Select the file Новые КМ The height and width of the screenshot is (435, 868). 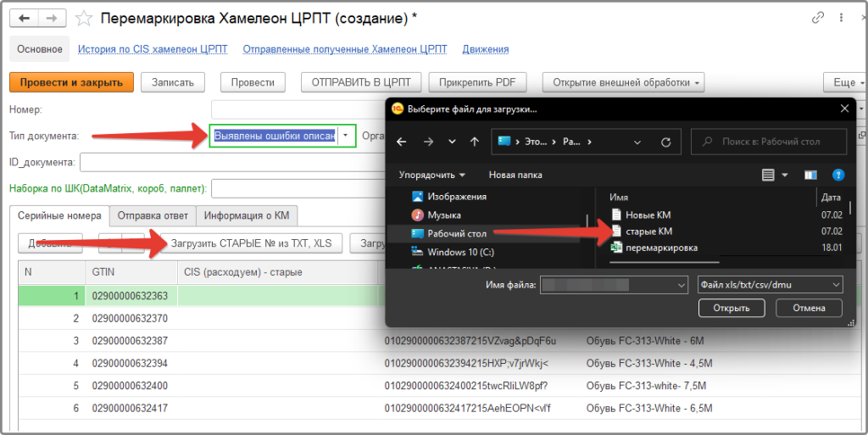[x=641, y=215]
